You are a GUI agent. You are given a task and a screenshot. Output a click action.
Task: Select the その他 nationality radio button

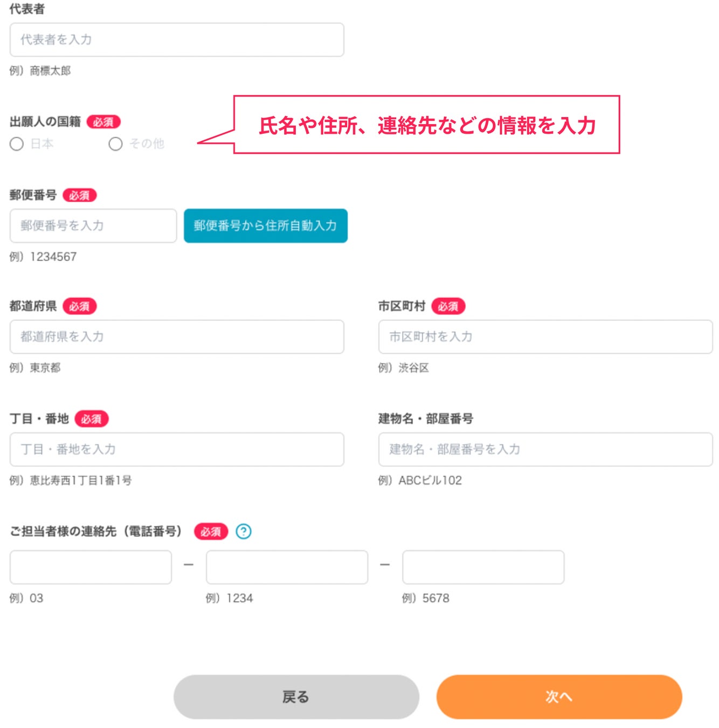(x=115, y=144)
